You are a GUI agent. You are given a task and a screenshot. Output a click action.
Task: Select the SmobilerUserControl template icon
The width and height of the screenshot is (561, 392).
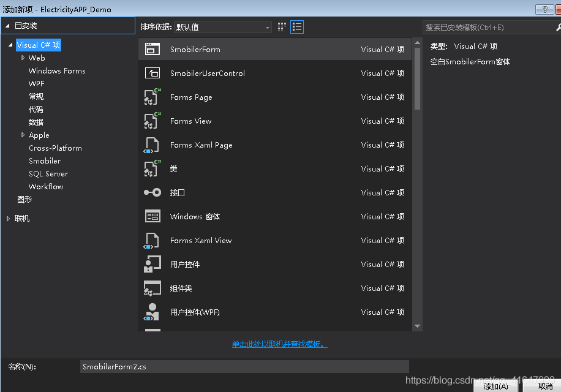[152, 73]
